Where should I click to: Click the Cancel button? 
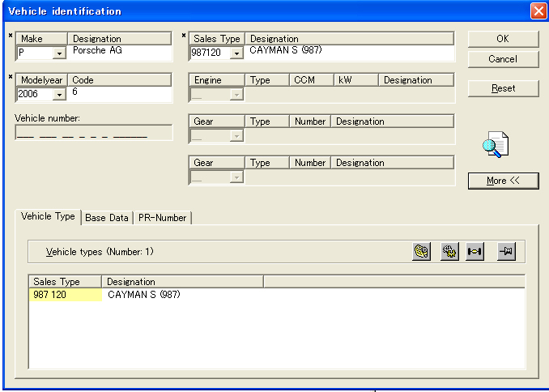[503, 59]
